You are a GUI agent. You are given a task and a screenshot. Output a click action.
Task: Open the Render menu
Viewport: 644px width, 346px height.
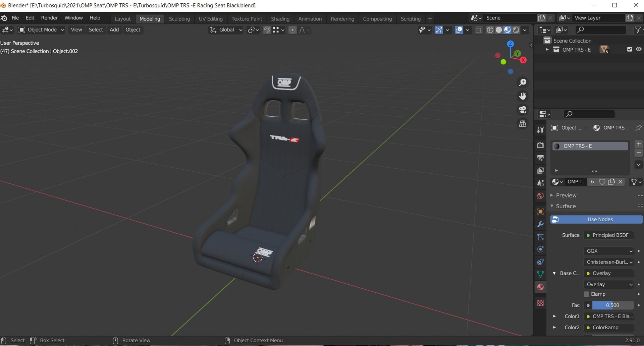coord(49,18)
